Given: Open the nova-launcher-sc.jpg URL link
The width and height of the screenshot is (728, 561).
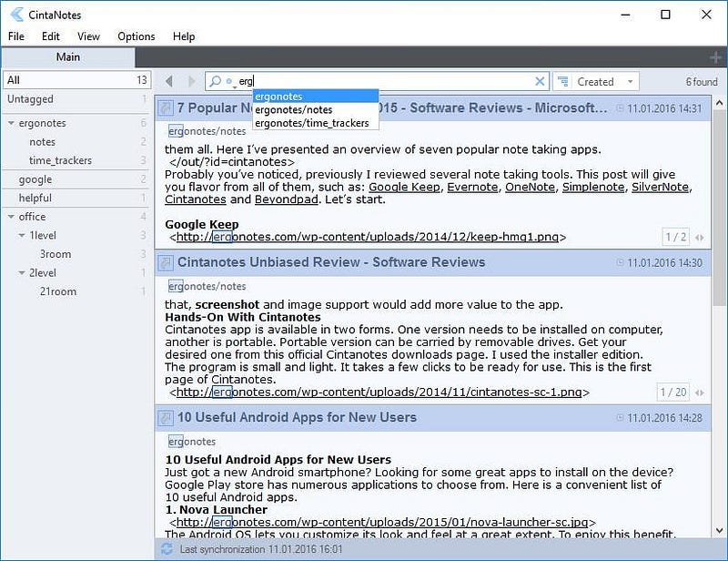Looking at the screenshot, I should click(x=382, y=523).
